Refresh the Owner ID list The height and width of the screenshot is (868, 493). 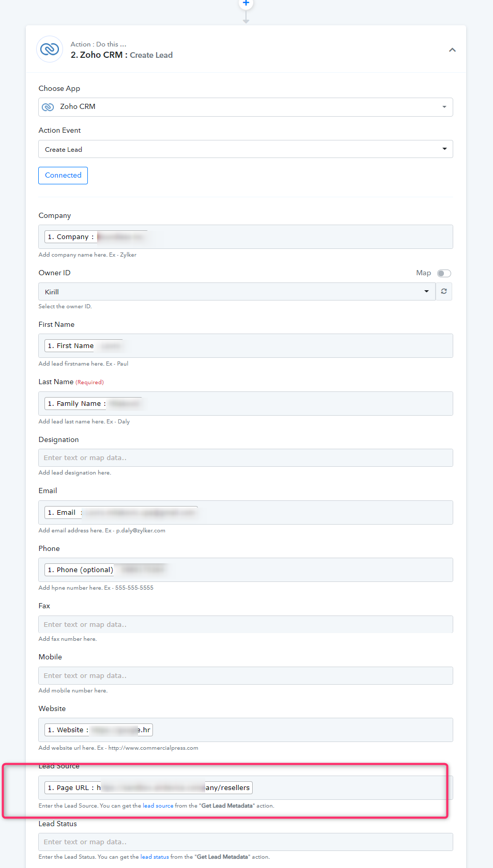click(x=444, y=291)
